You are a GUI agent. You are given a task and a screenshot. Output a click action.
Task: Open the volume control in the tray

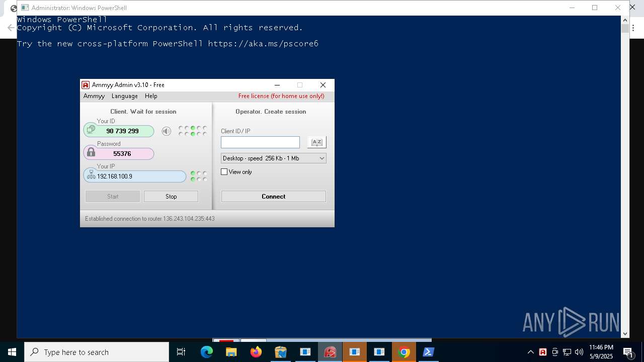(579, 352)
